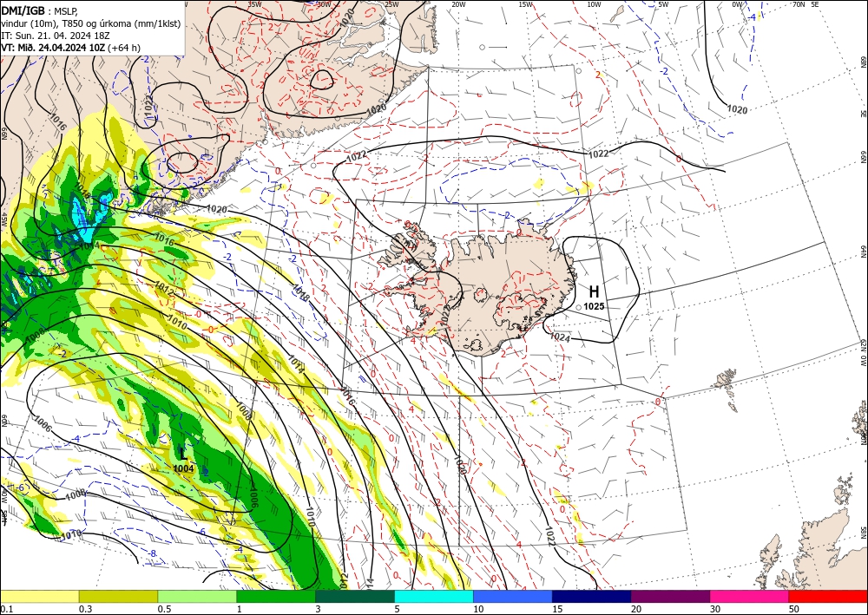Click the '5W' longitude label at top
868x615 pixels.
(663, 4)
